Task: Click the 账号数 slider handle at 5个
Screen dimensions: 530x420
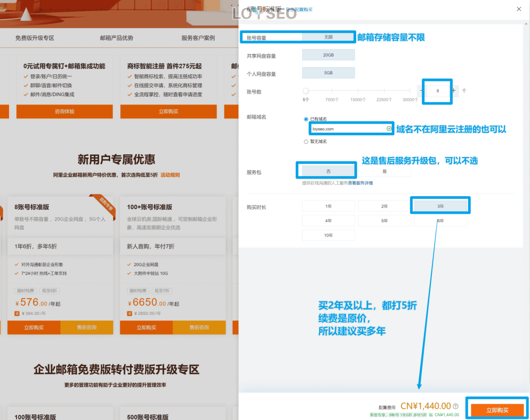Action: (x=306, y=91)
